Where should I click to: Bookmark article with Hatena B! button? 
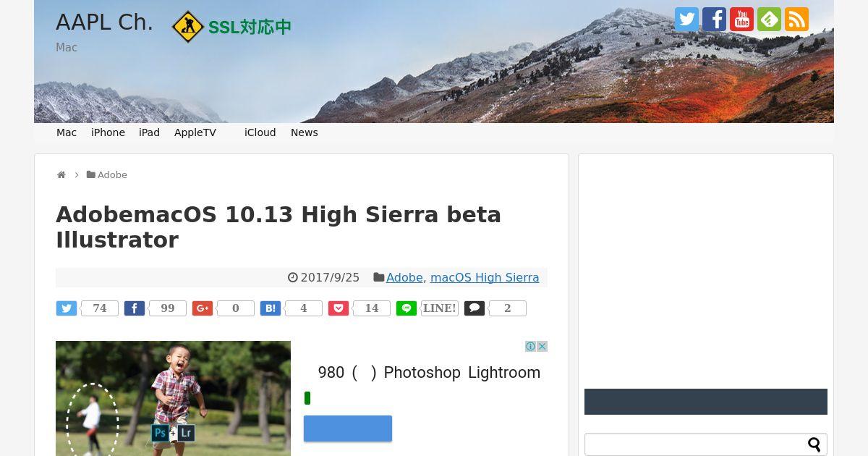[x=271, y=308]
